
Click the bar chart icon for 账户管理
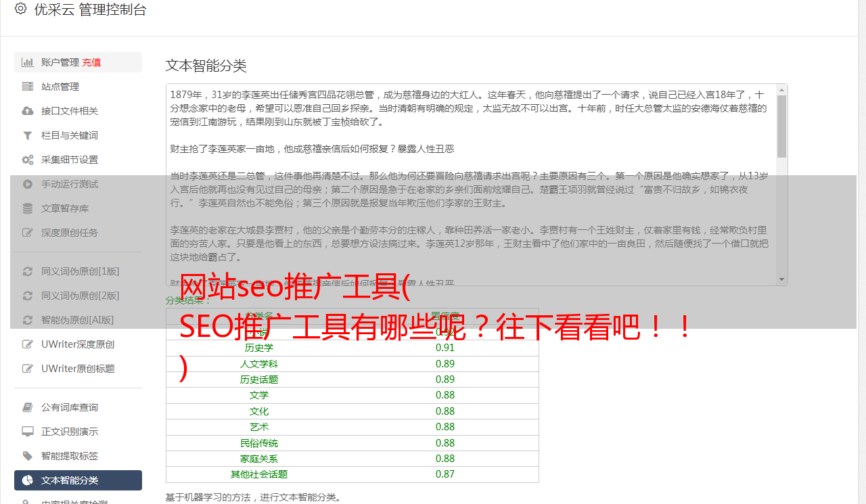[28, 62]
